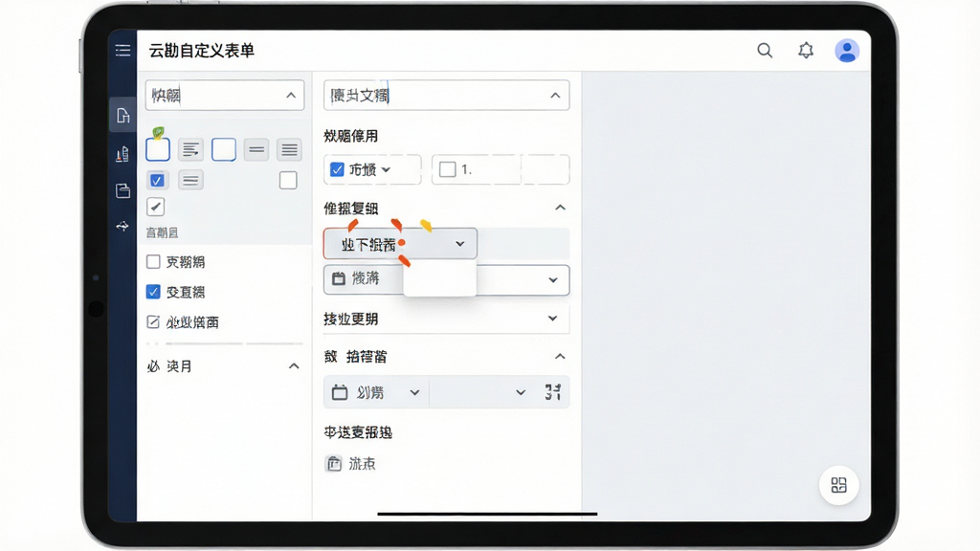Toggle the blue checked checkbox in the component palette

coord(157,181)
